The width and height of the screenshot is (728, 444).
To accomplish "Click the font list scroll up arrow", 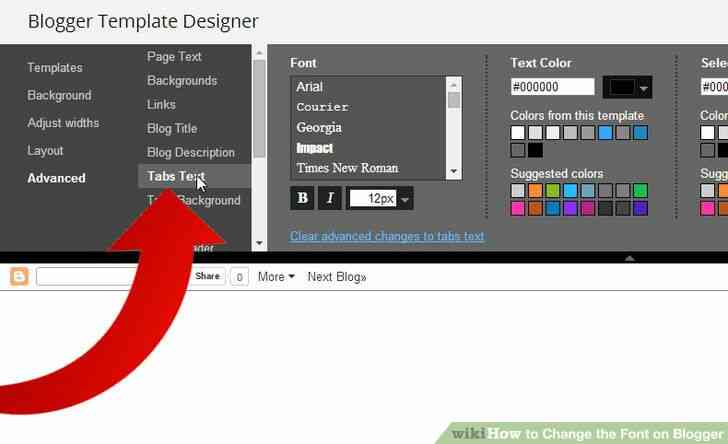I will coord(454,84).
